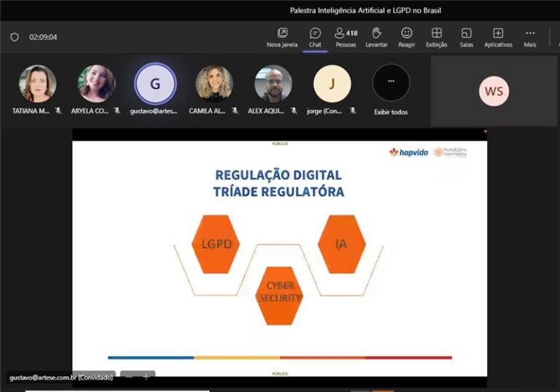This screenshot has width=560, height=392.
Task: Open the Salas breakout rooms
Action: [x=467, y=37]
